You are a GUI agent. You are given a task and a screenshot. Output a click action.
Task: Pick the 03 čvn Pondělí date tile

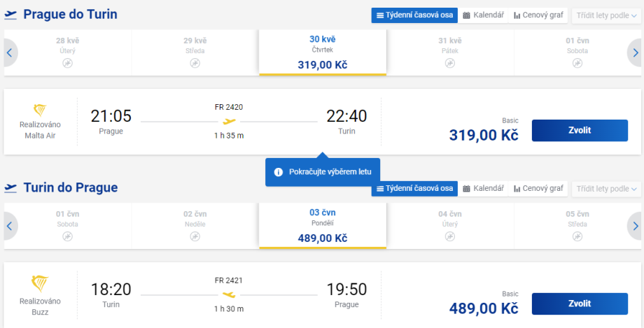coord(322,226)
